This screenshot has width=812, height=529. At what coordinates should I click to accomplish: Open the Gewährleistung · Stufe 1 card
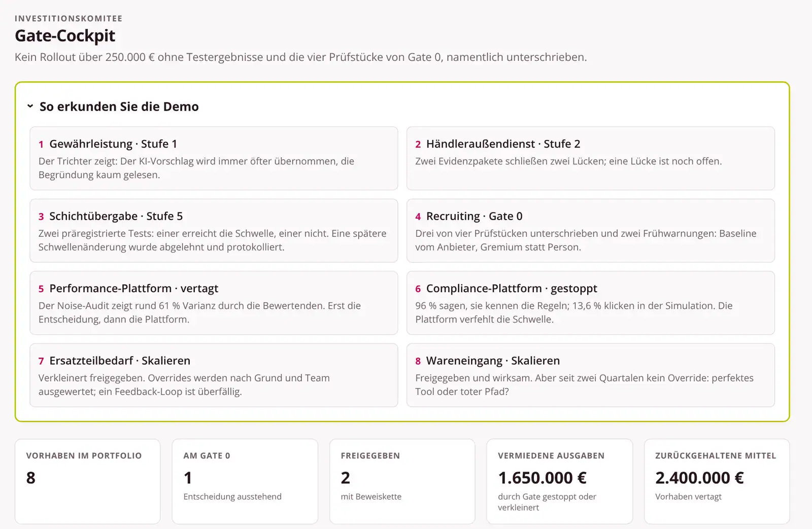click(214, 158)
